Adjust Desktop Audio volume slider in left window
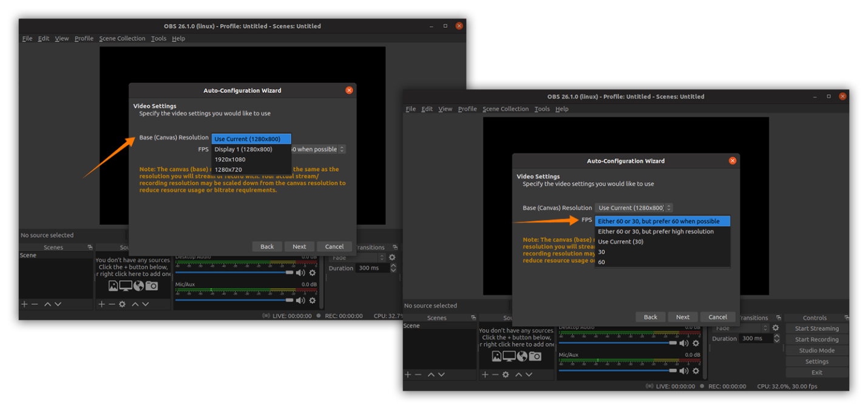The height and width of the screenshot is (409, 868). (x=234, y=273)
